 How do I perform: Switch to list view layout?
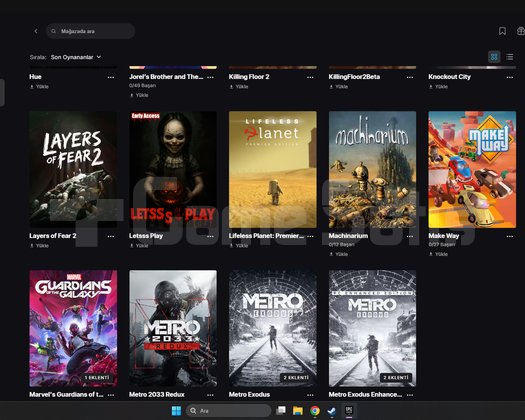[x=510, y=57]
